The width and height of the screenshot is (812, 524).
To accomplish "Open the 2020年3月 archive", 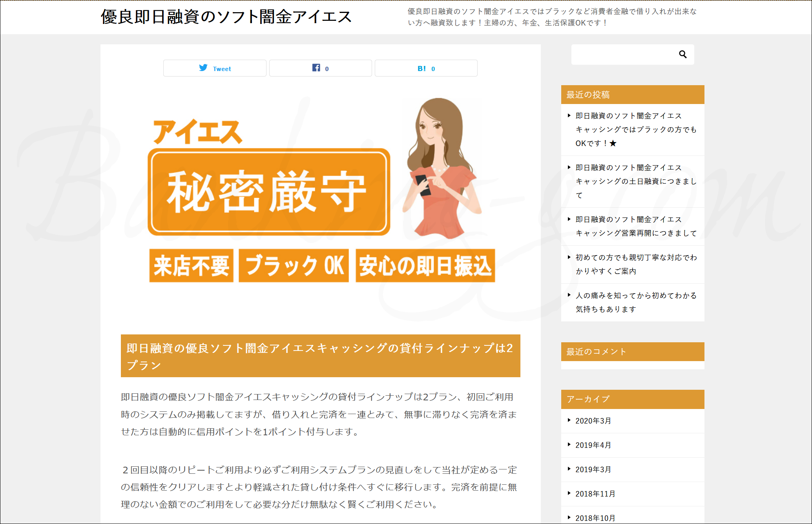I will tap(593, 421).
